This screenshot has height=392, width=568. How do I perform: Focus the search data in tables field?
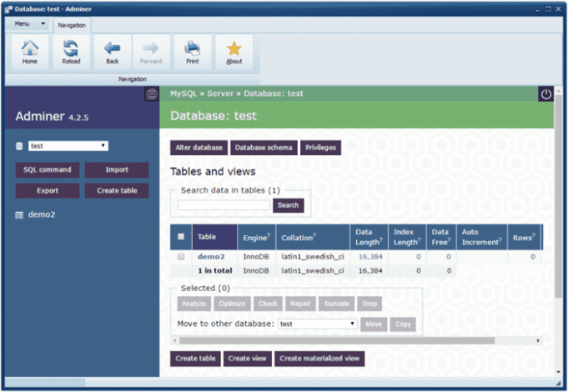(224, 205)
